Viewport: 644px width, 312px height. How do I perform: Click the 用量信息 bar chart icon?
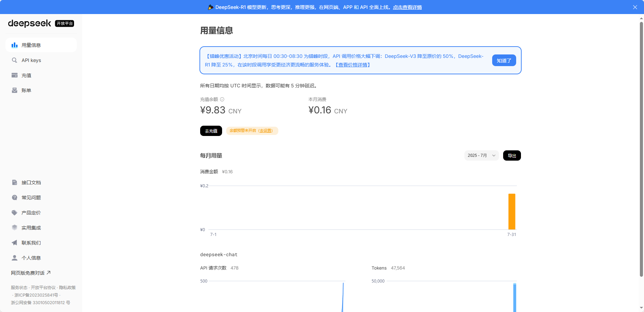click(x=14, y=45)
